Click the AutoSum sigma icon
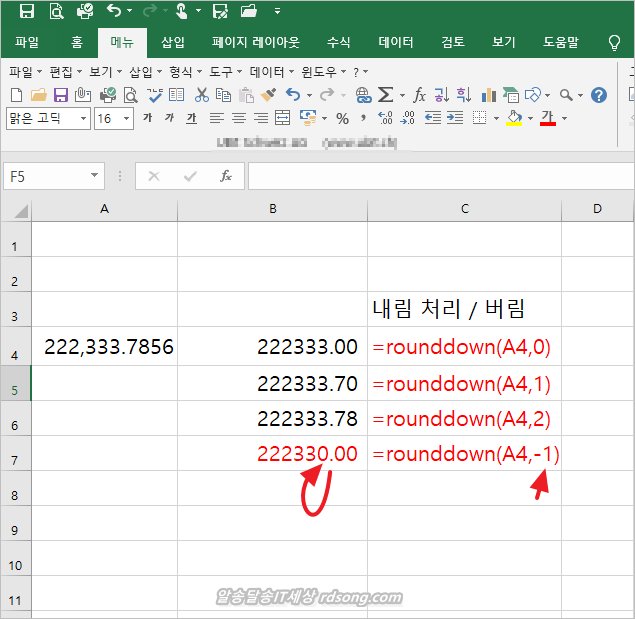 [385, 95]
